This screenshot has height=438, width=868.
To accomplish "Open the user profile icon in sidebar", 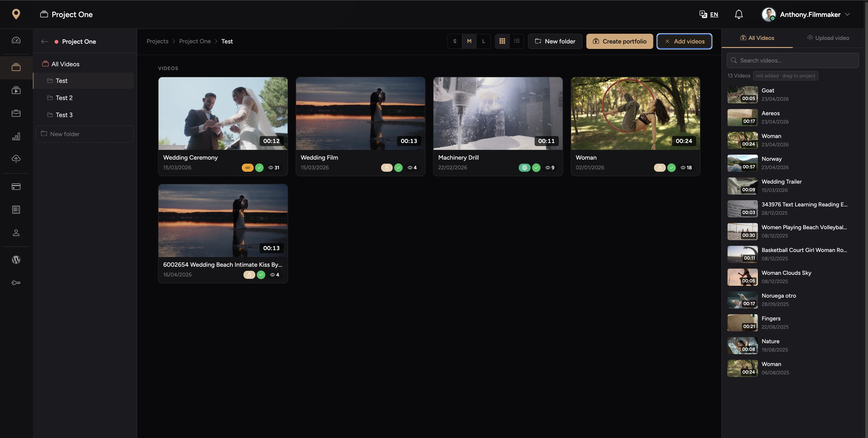I will (16, 233).
